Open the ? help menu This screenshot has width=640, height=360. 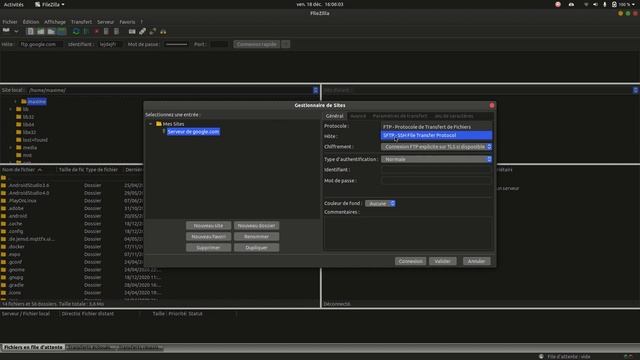click(x=142, y=22)
